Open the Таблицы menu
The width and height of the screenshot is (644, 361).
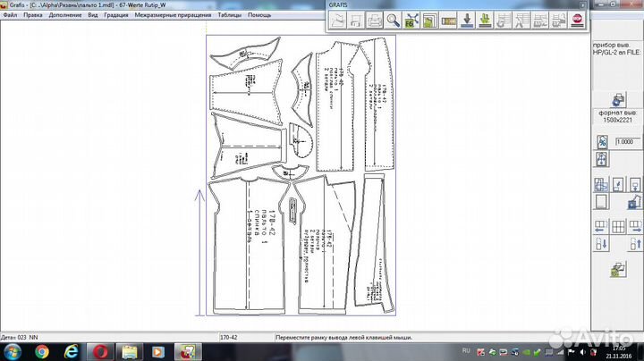(230, 15)
